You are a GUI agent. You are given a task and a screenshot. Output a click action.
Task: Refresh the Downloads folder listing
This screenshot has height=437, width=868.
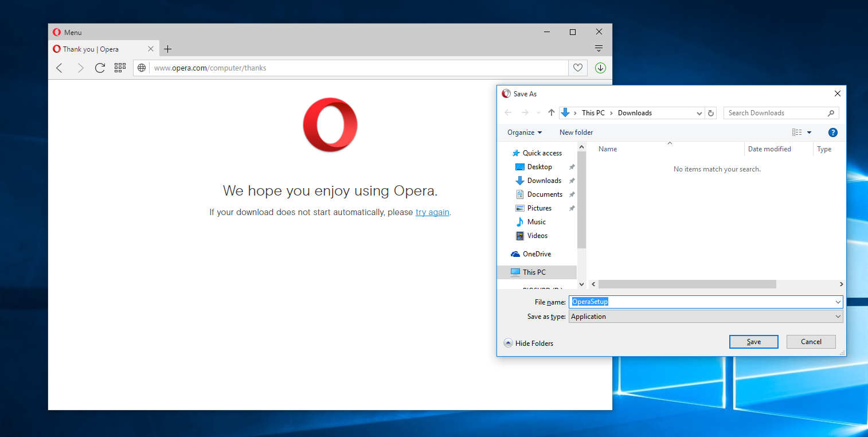click(711, 113)
